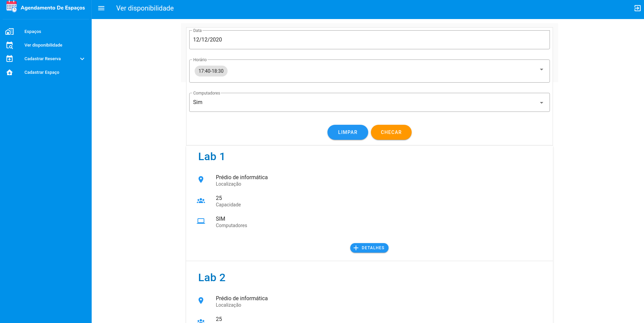Expand the Cadastrar Reserva submenu chevron
The image size is (644, 323).
pyautogui.click(x=82, y=59)
